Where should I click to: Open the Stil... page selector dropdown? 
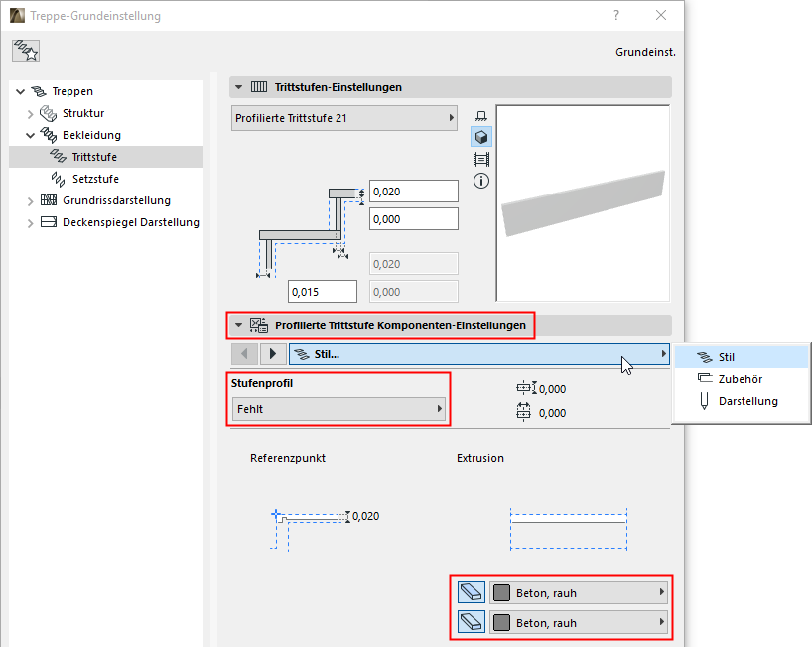[479, 354]
